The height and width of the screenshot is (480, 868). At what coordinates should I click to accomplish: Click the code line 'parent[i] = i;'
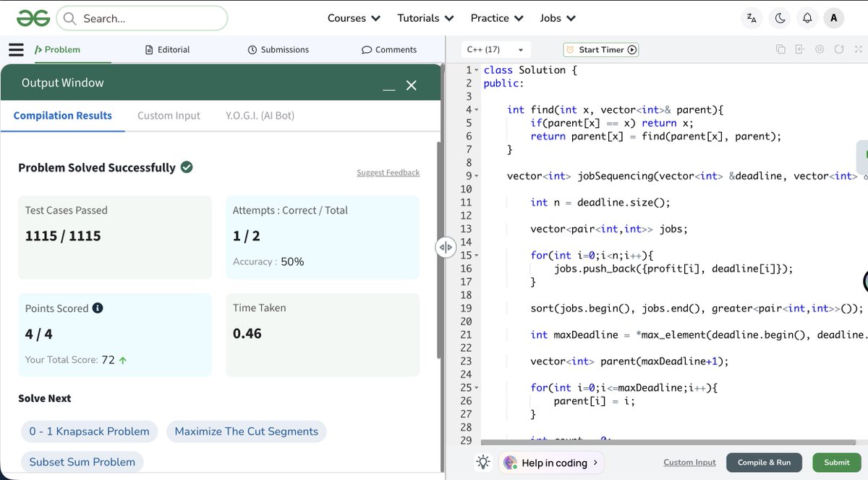tap(595, 401)
